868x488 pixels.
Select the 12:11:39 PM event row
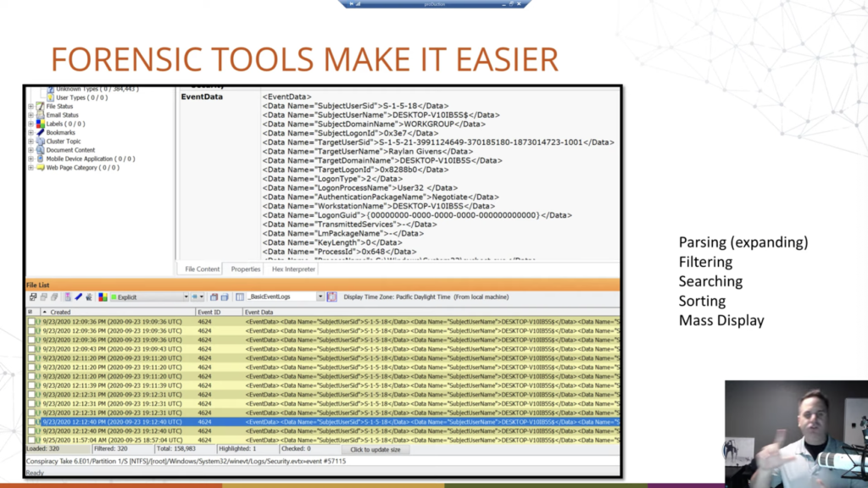point(323,385)
